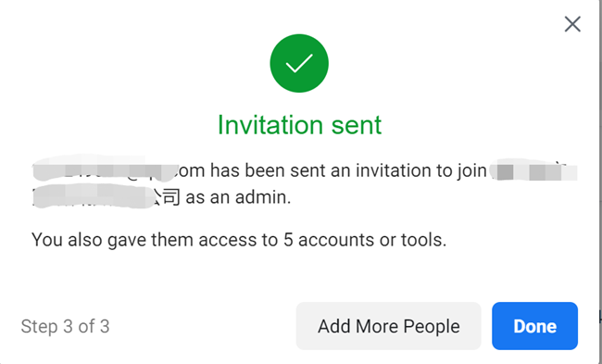Click the word 'sent' in the heading
Screen dimensions: 602x364
(357, 125)
